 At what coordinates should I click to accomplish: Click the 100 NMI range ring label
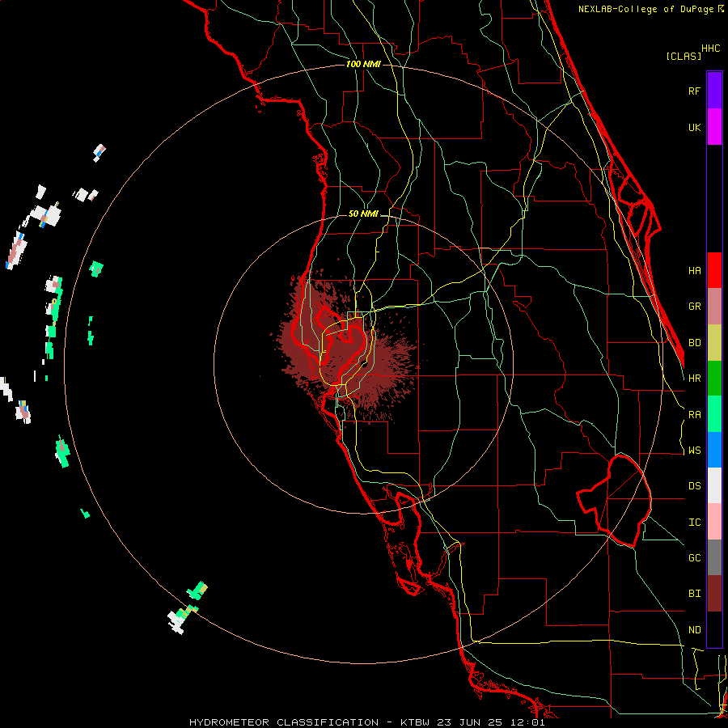coord(363,64)
